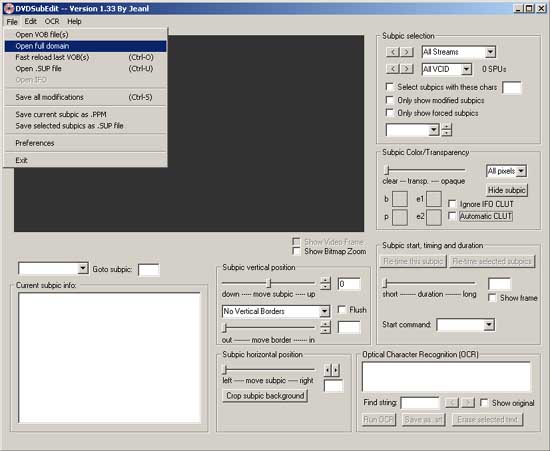Image resolution: width=550 pixels, height=451 pixels.
Task: Nudge subpic left with horizontal arrow
Action: click(327, 370)
